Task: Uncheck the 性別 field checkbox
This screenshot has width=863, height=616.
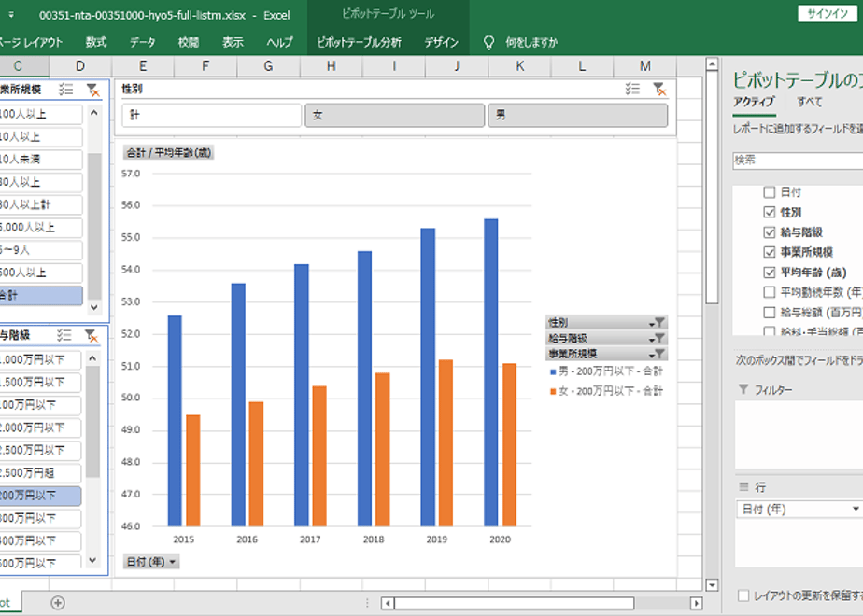Action: pyautogui.click(x=770, y=212)
